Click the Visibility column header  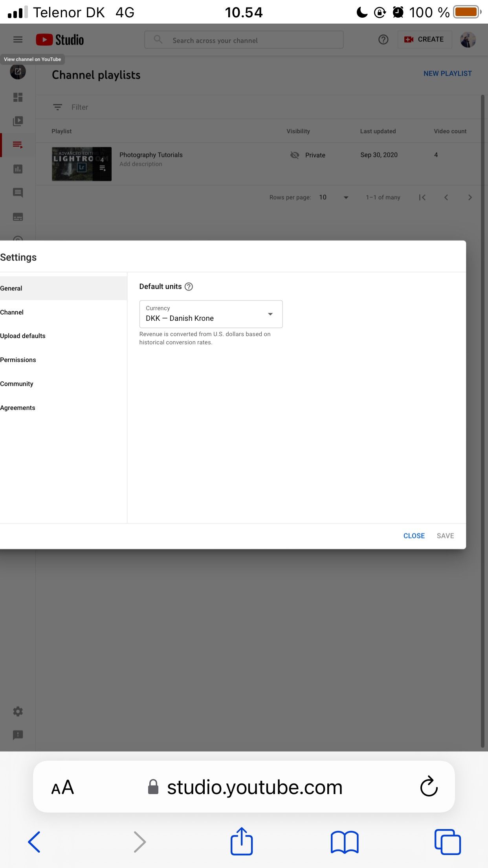(x=298, y=131)
